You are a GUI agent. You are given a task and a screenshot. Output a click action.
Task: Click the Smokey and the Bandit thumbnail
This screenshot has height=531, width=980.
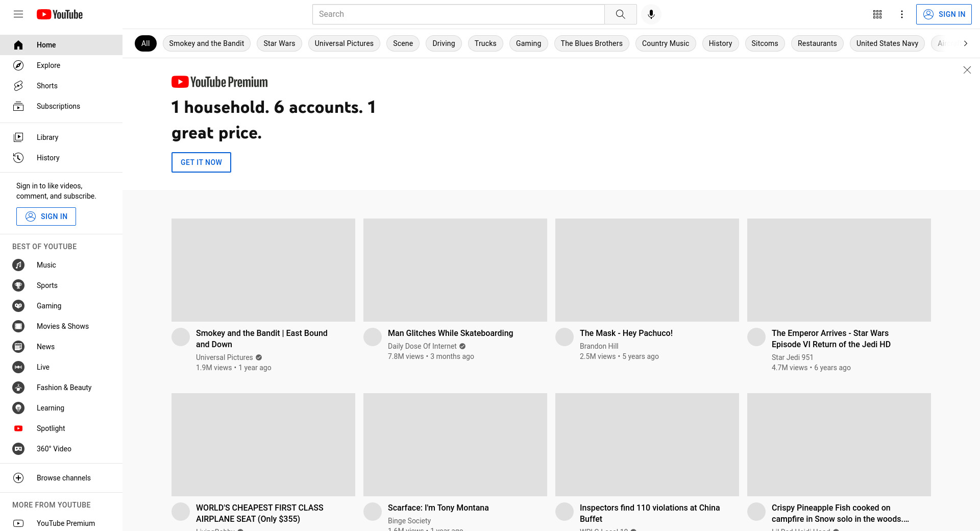tap(263, 270)
